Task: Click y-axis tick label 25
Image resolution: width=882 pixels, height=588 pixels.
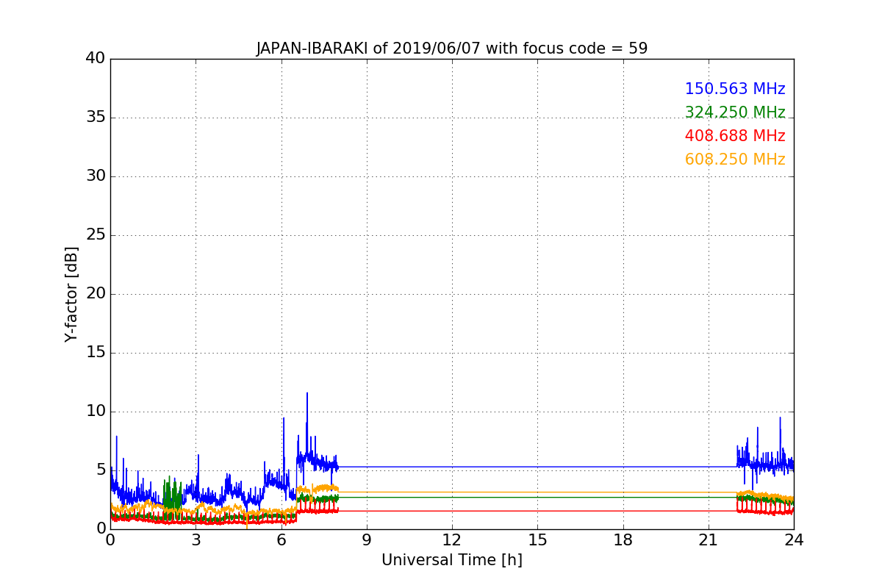Action: [95, 234]
